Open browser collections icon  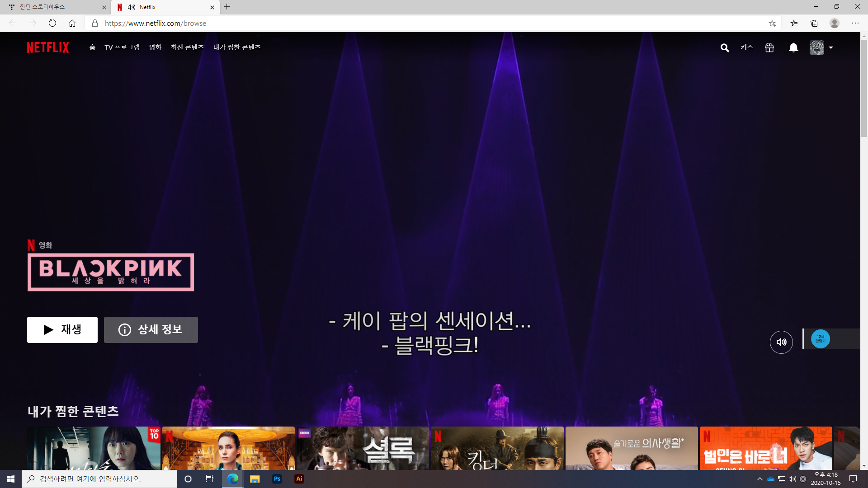click(x=814, y=23)
